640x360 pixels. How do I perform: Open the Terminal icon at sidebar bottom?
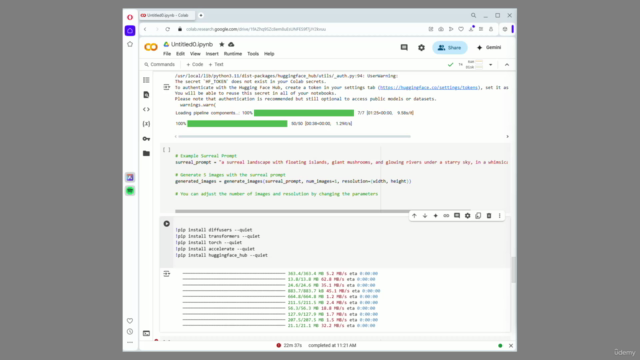click(146, 333)
